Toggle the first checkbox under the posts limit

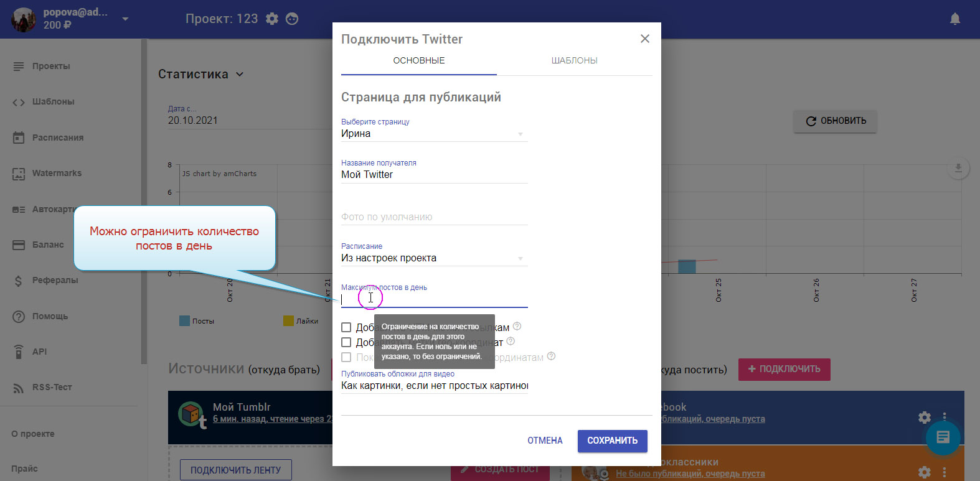click(346, 327)
